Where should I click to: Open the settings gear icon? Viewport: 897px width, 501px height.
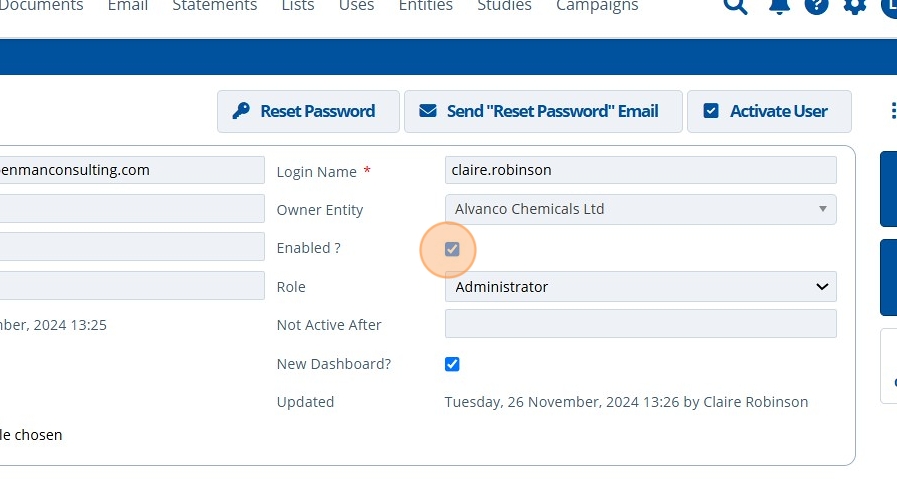[x=855, y=6]
